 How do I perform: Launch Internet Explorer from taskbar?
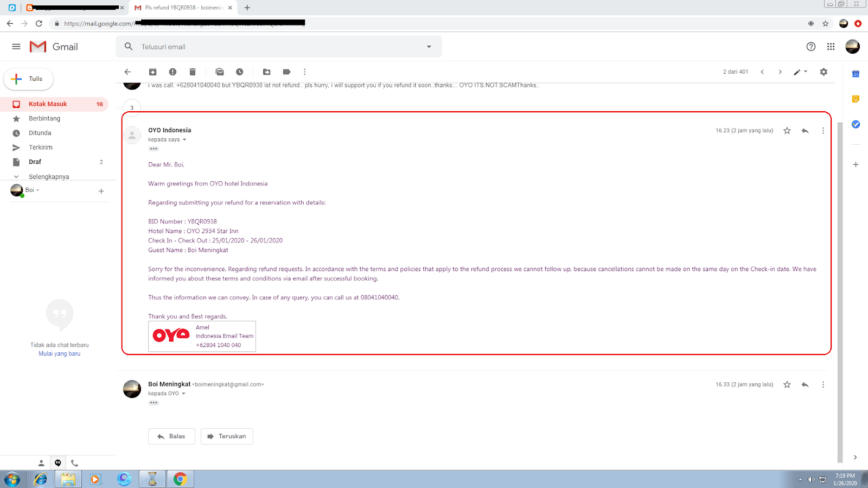[x=41, y=479]
